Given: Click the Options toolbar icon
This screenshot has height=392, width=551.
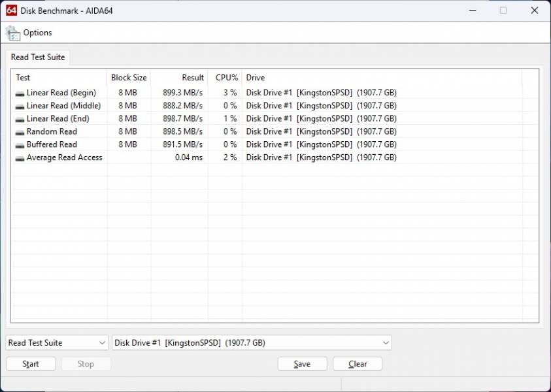Looking at the screenshot, I should pyautogui.click(x=12, y=32).
